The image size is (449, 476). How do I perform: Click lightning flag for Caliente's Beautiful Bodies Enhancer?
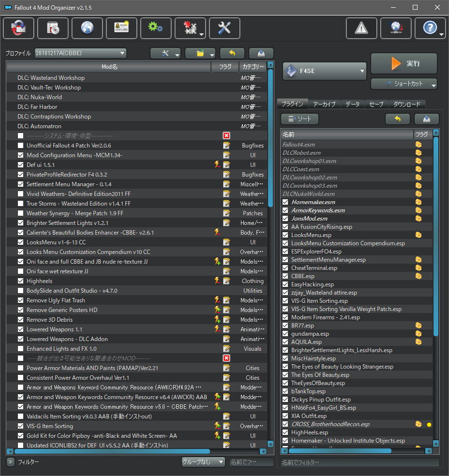217,232
